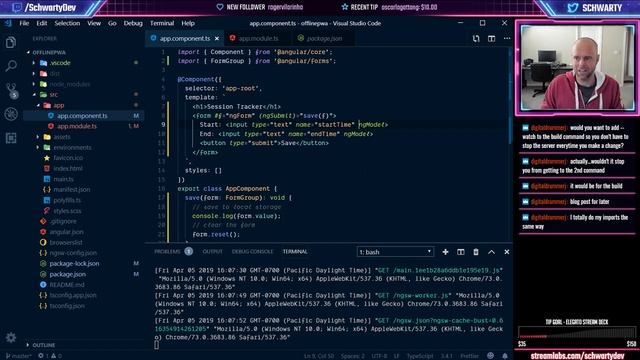
Task: Click the feedback smiley in the status bar
Action: 491,356
